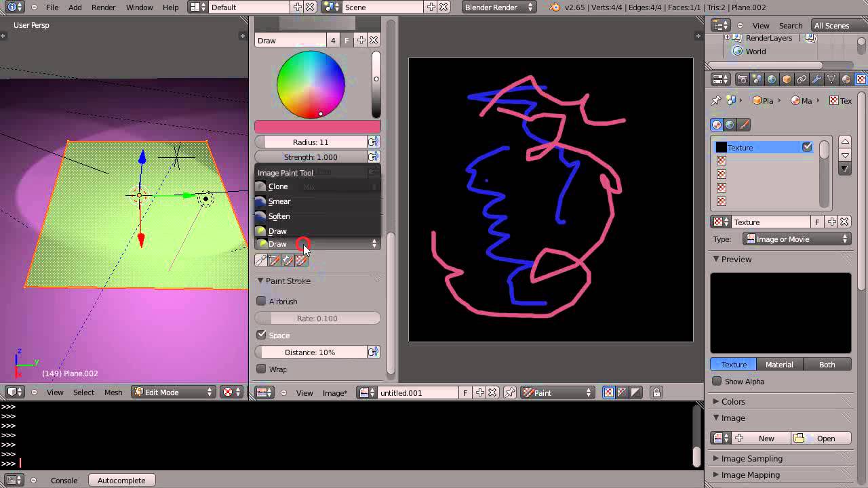This screenshot has height=488, width=868.
Task: Open the Image or Movie type dropdown
Action: (797, 239)
